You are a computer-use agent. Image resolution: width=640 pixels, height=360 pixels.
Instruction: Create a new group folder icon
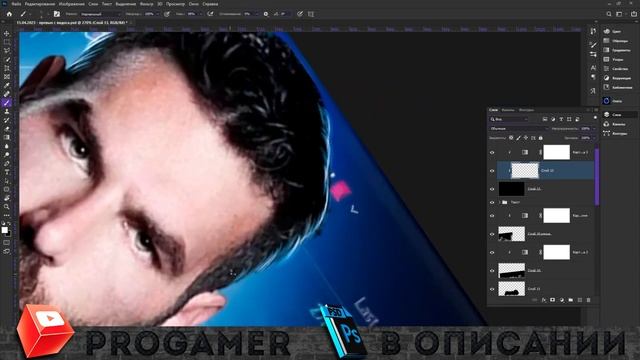(571, 300)
